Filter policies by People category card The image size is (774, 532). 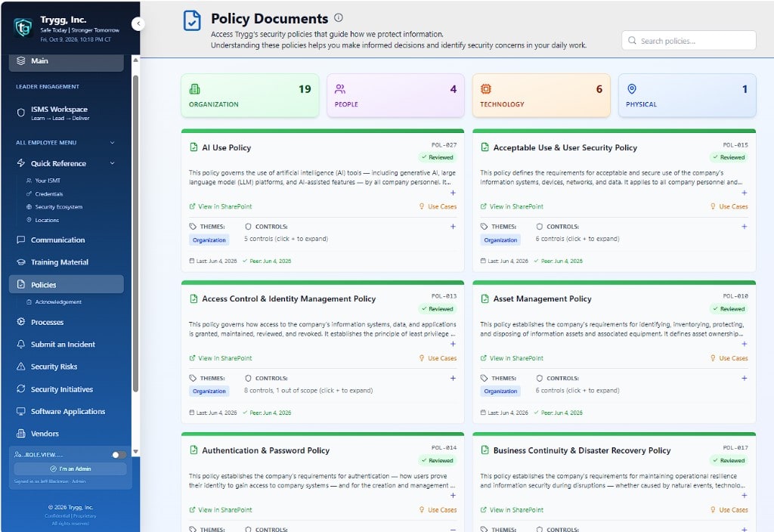tap(395, 96)
